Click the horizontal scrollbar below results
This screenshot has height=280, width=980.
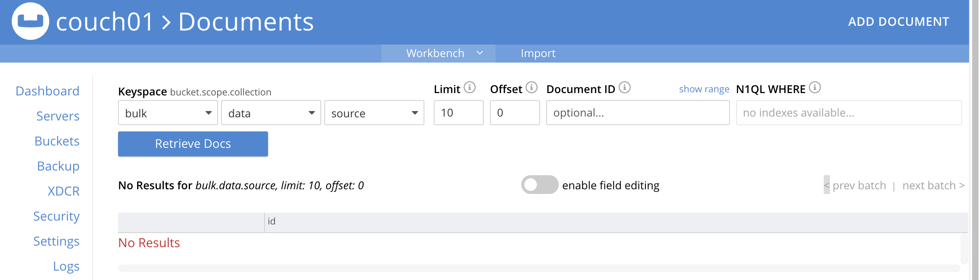point(538,268)
